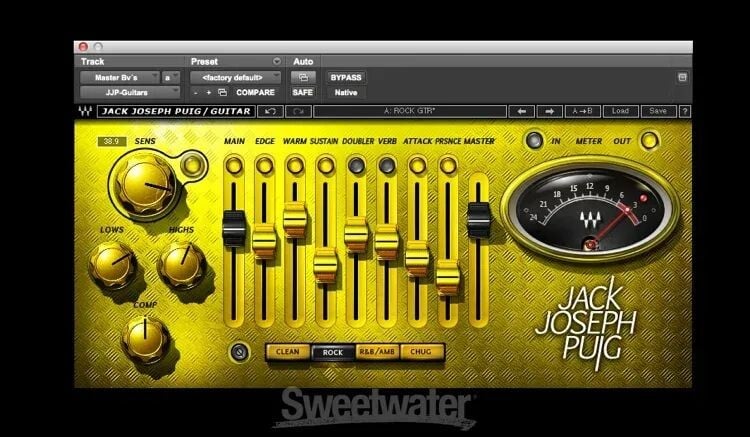Click the LOWS knob
Image resolution: width=750 pixels, height=437 pixels.
click(x=113, y=264)
